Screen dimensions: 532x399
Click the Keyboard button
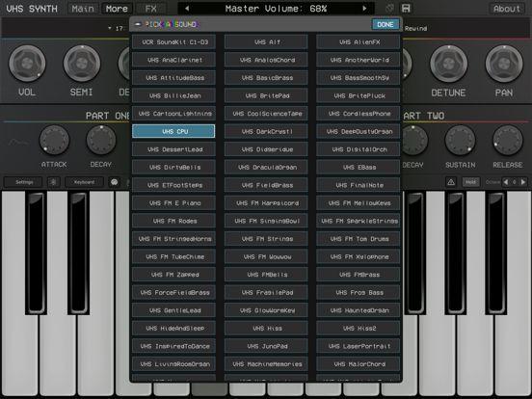(x=84, y=182)
